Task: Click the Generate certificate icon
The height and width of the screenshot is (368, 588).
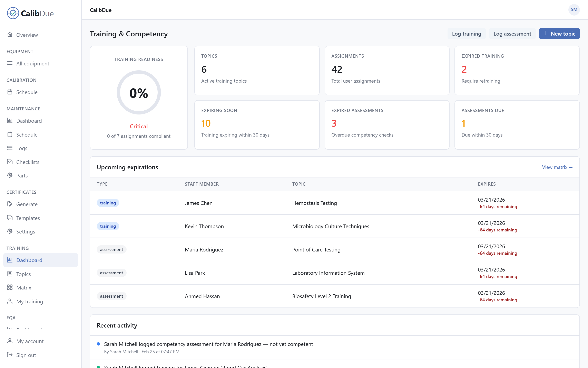Action: point(10,204)
